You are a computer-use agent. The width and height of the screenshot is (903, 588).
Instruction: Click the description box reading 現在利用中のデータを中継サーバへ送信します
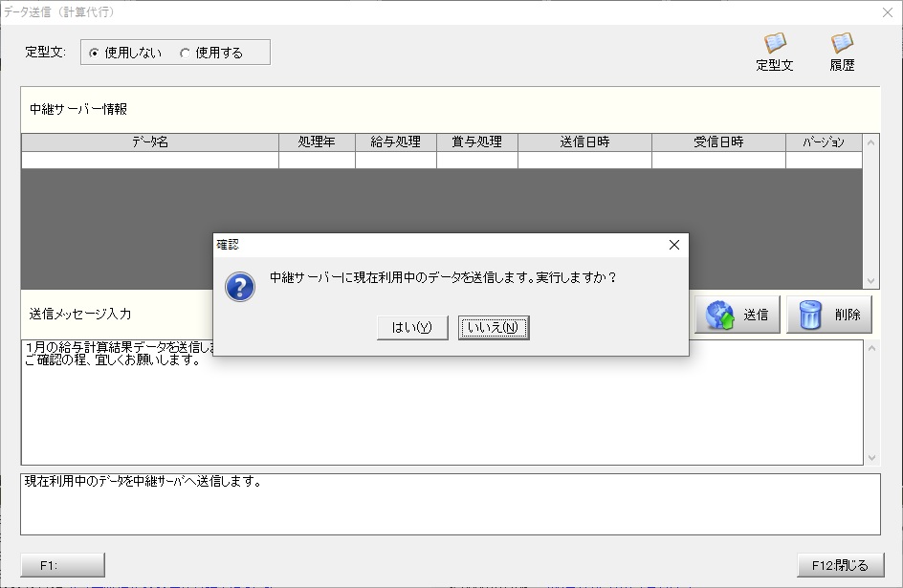[451, 504]
